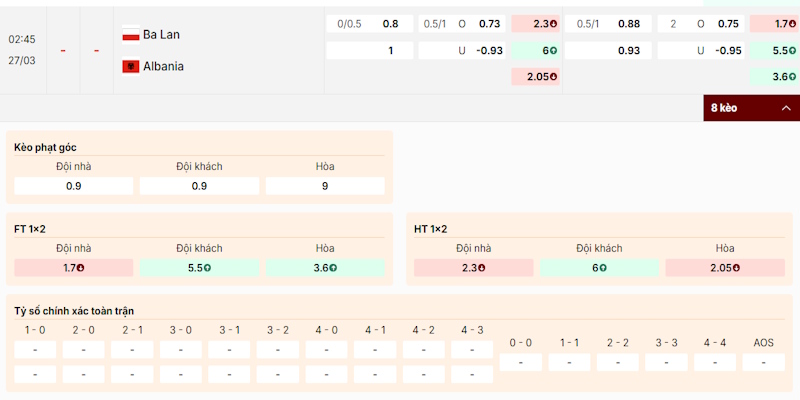Pick Hòa odds 2.05 in HT 1×2 panel
This screenshot has width=800, height=400.
click(725, 268)
